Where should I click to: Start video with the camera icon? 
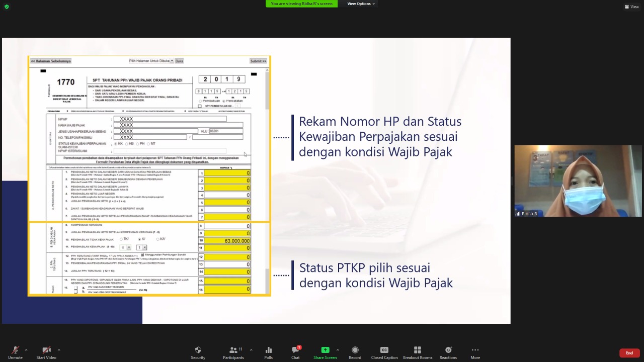tap(46, 352)
